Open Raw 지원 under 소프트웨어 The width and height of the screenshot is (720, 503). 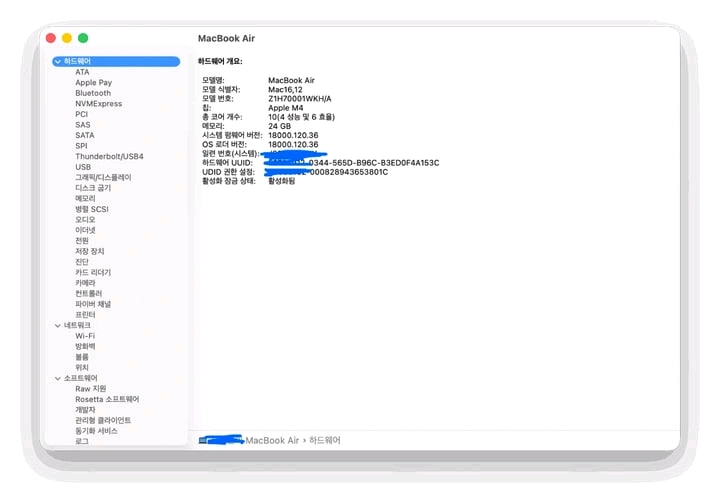click(91, 389)
